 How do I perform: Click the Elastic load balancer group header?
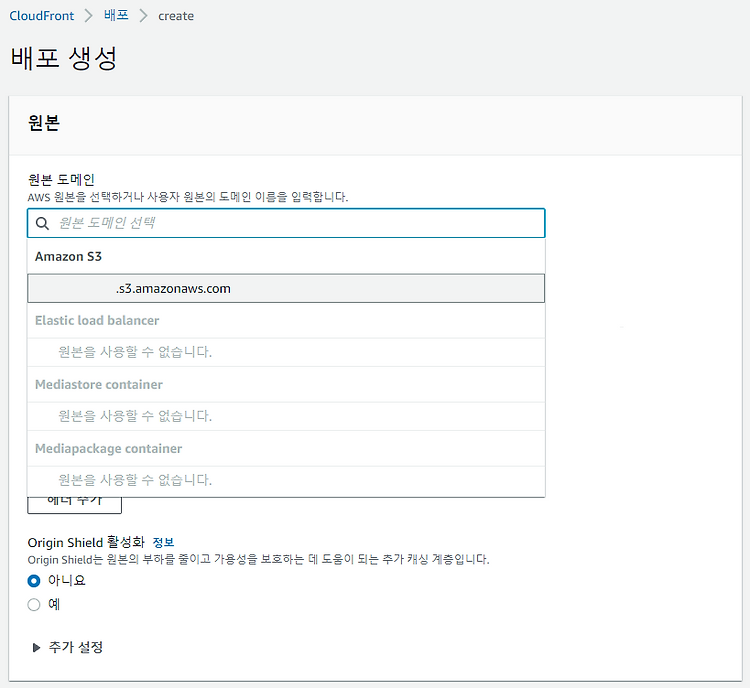click(97, 321)
